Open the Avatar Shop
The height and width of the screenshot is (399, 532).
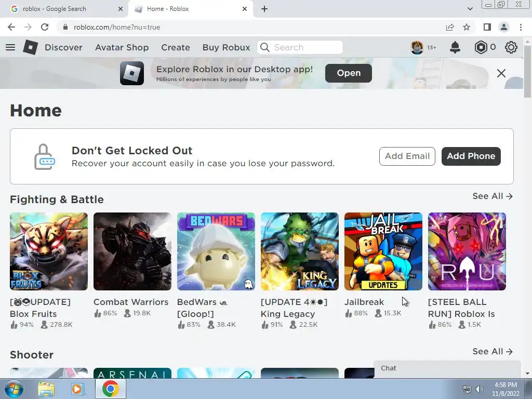coord(122,47)
